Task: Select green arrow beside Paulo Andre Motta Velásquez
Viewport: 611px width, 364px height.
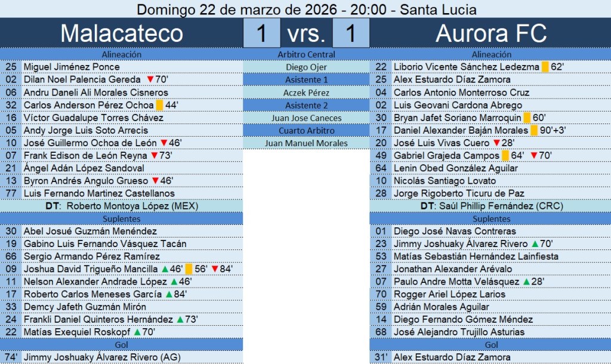Action: [526, 282]
